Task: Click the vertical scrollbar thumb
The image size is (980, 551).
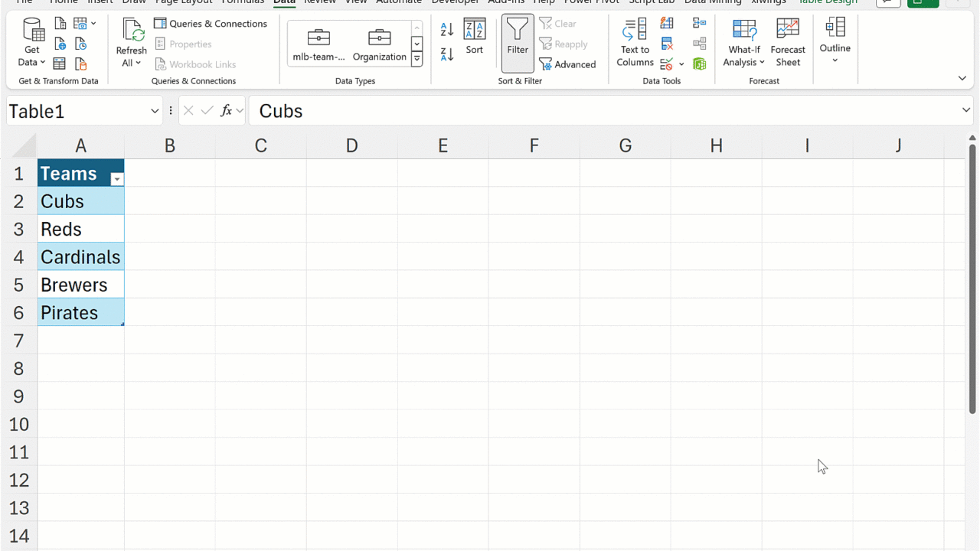Action: point(972,279)
